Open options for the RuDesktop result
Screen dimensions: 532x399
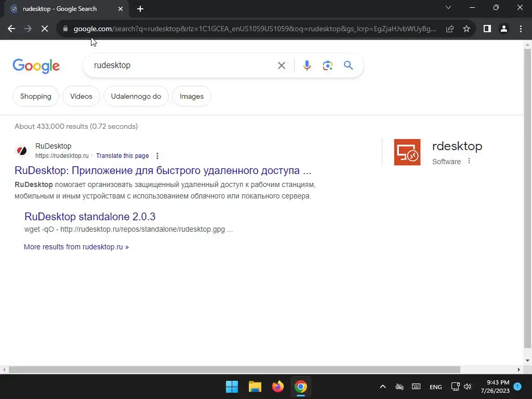tap(157, 156)
